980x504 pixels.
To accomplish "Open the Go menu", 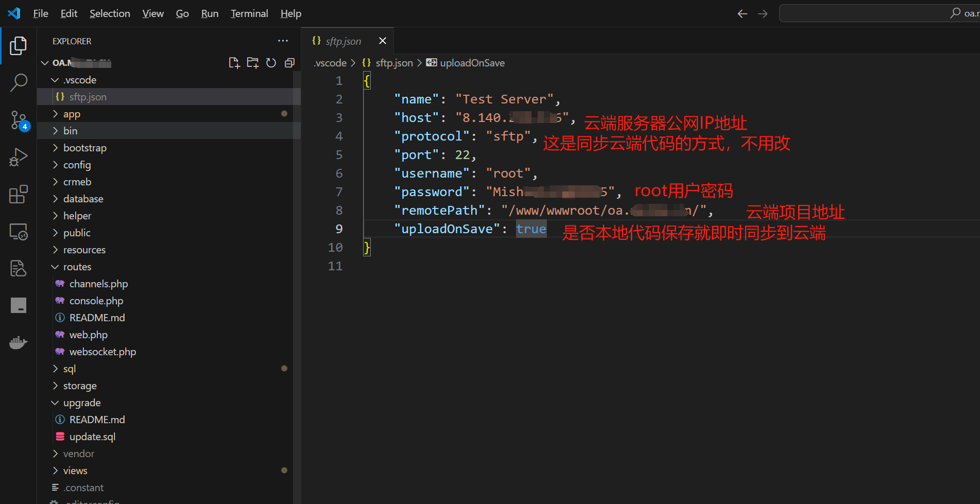I will point(182,13).
